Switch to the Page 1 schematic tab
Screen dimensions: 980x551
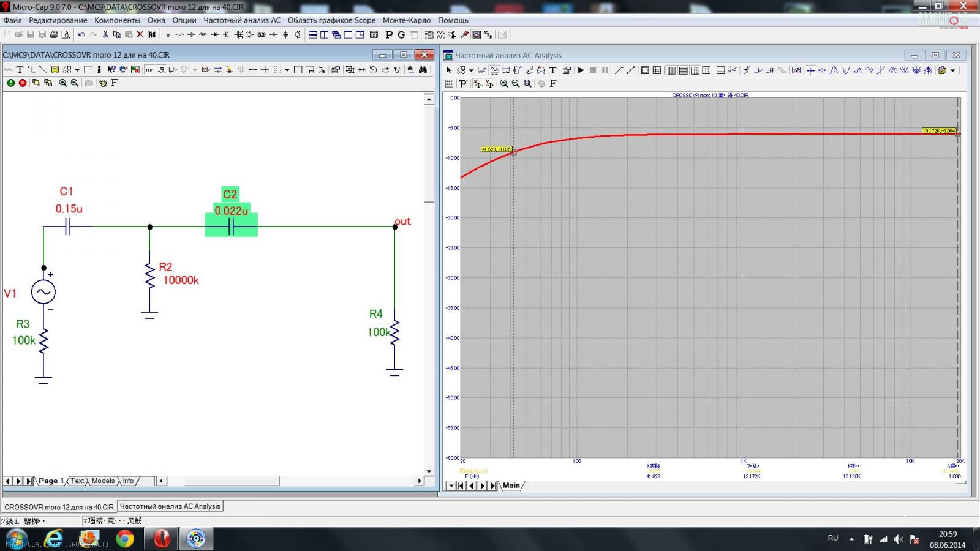coord(51,481)
